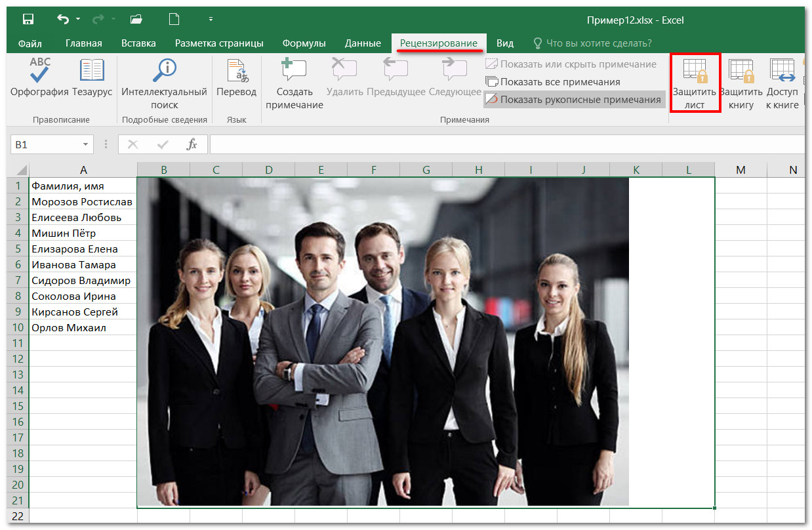Select column M header
The height and width of the screenshot is (530, 812).
(x=741, y=170)
